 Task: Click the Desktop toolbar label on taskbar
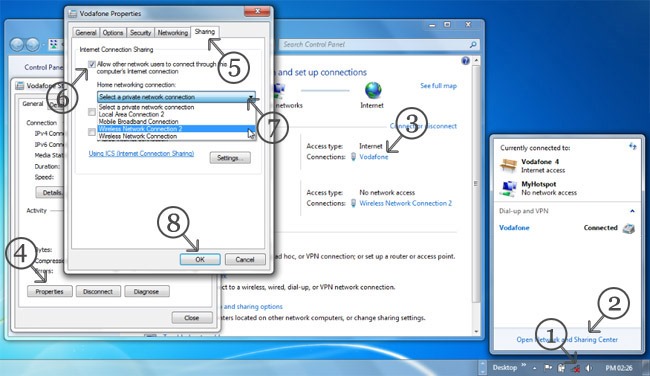point(504,368)
